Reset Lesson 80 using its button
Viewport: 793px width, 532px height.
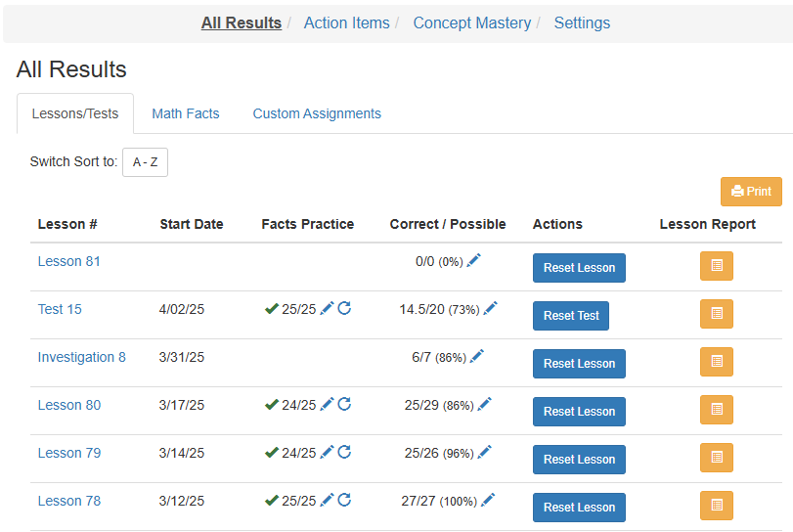579,412
